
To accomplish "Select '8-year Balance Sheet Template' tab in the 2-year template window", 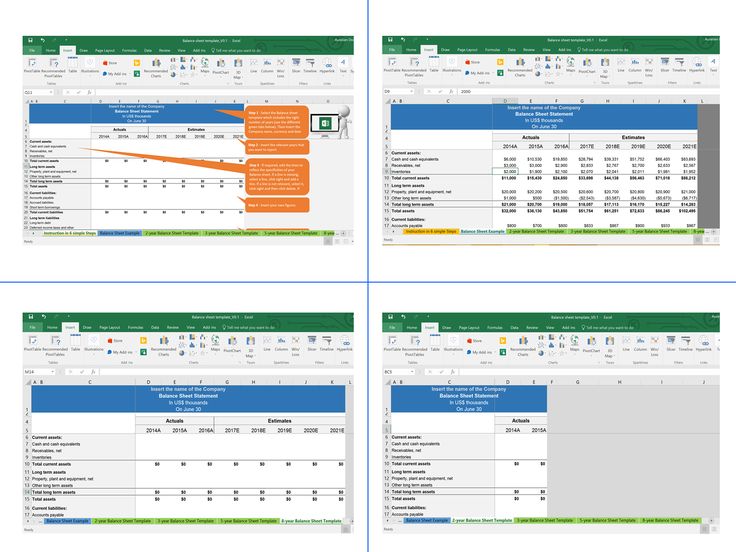I will [670, 520].
